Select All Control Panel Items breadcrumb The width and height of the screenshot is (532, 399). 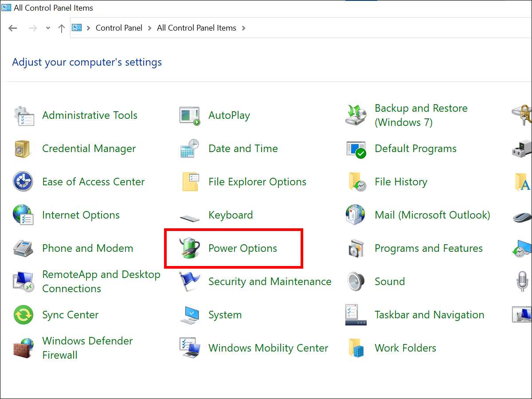click(x=196, y=28)
